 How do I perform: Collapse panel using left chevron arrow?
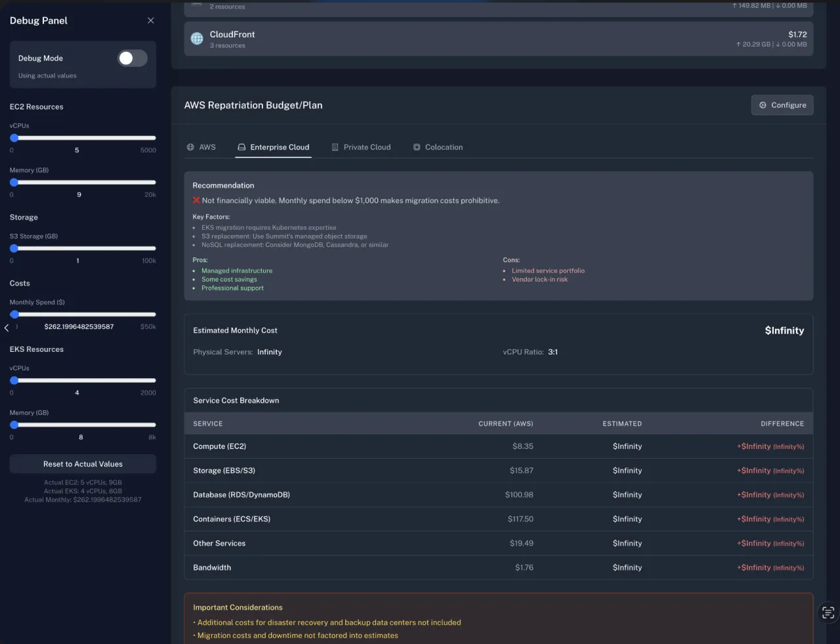point(7,327)
